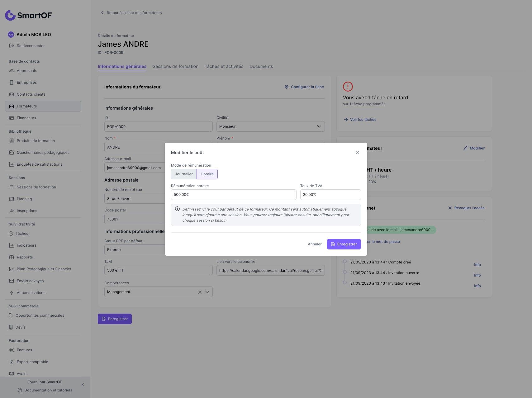Screen dimensions: 532x398
Task: Open the Documents tab
Action: pos(261,66)
